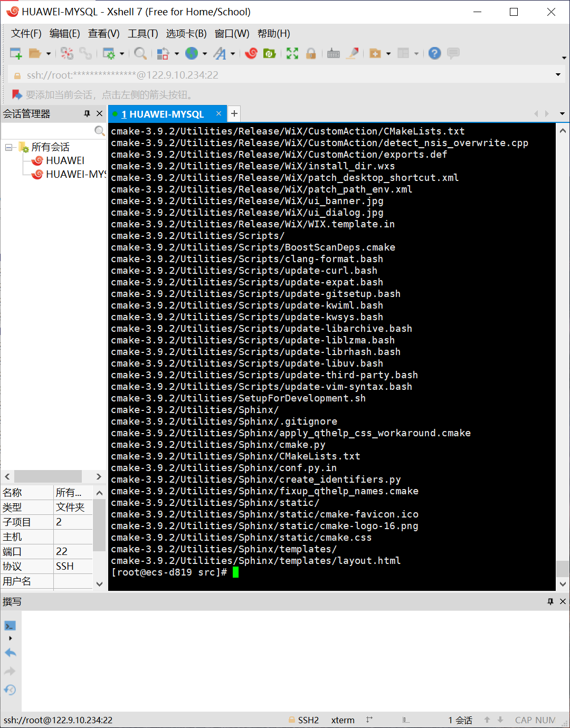Click the Open Session folder icon

coord(35,53)
